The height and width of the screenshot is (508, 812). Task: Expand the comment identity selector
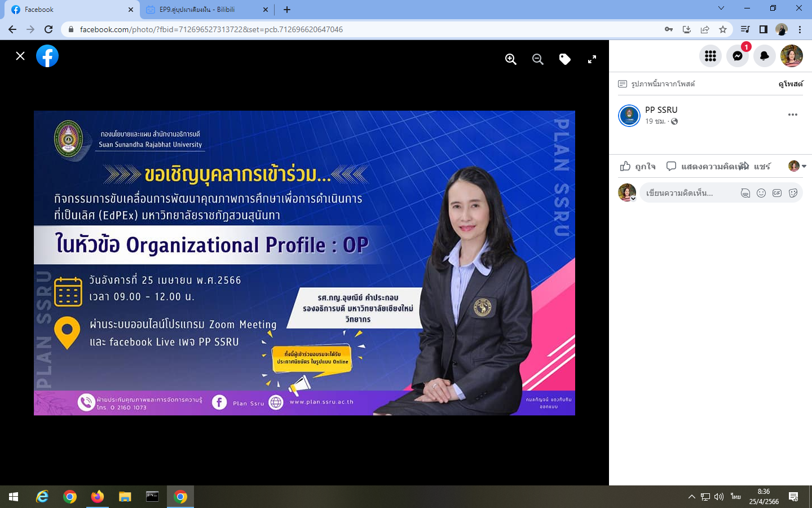point(797,166)
